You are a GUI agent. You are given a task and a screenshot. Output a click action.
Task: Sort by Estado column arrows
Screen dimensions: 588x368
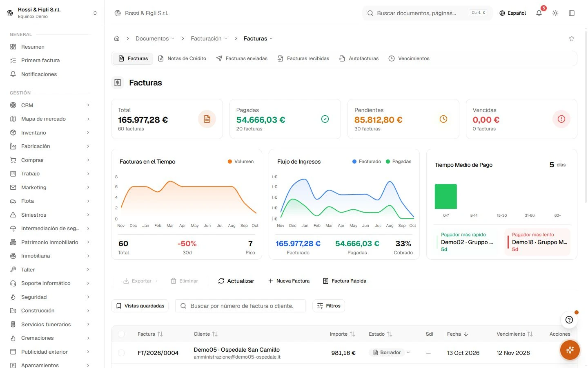[x=390, y=334]
